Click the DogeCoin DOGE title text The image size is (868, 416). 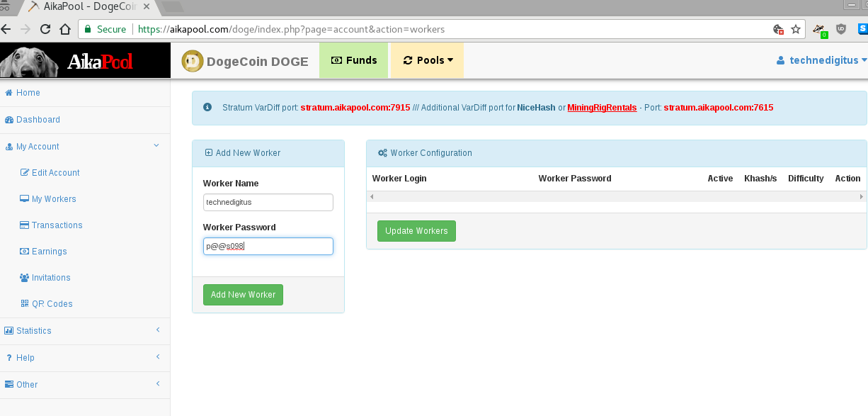click(x=258, y=62)
